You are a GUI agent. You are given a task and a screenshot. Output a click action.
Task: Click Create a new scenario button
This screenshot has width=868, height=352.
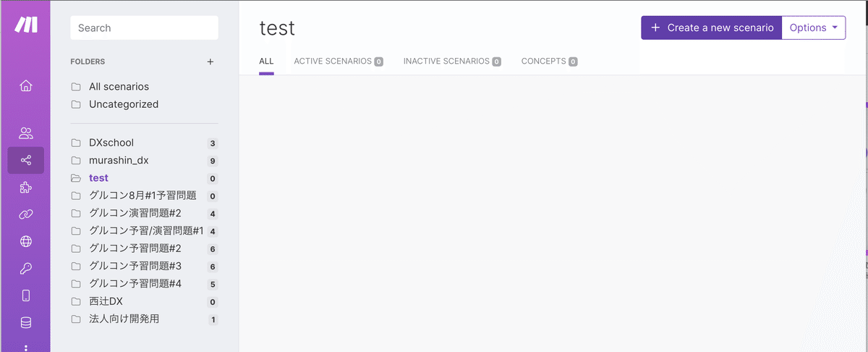pos(712,28)
